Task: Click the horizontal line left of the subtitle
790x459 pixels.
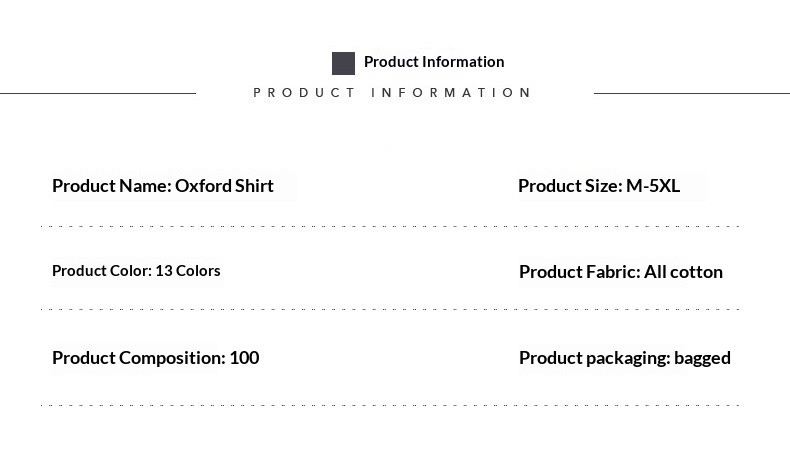Action: (x=98, y=93)
